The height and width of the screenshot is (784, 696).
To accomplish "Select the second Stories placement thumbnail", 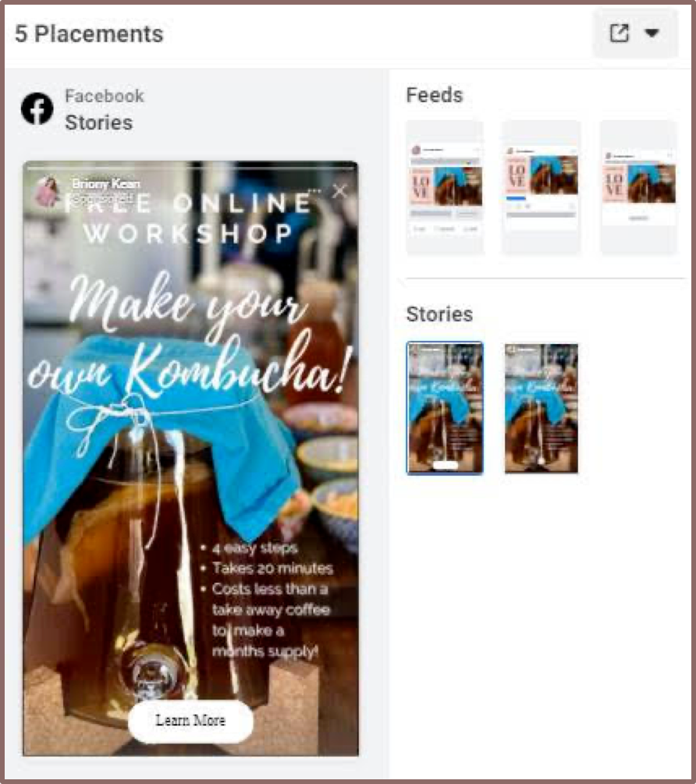I will tap(542, 408).
